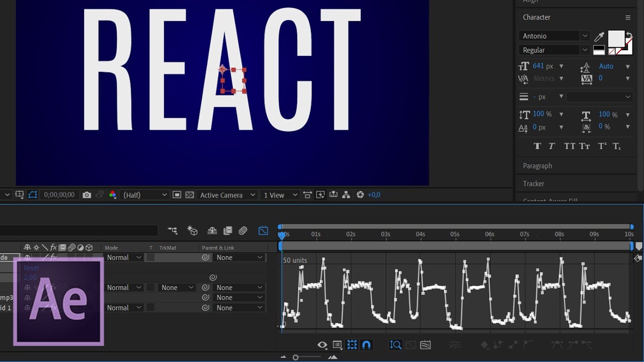Open the TrkMat None dropdown

[177, 288]
